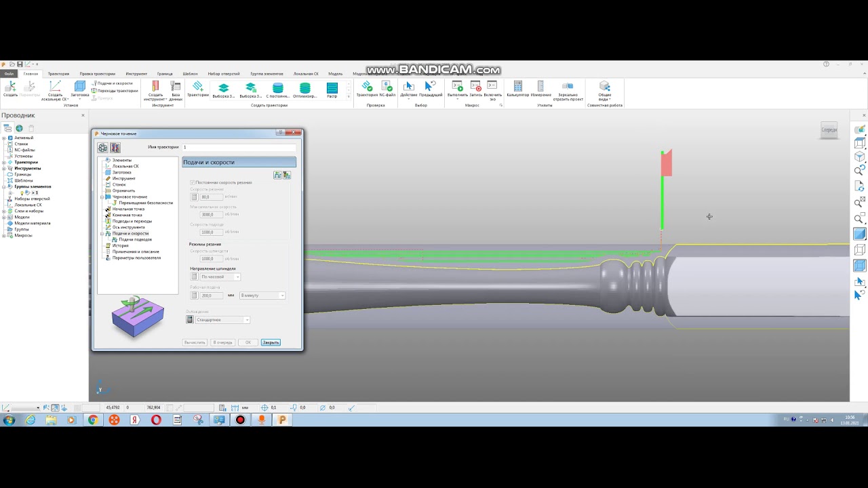
Task: Collapse the Группы элементов node
Action: coord(4,186)
